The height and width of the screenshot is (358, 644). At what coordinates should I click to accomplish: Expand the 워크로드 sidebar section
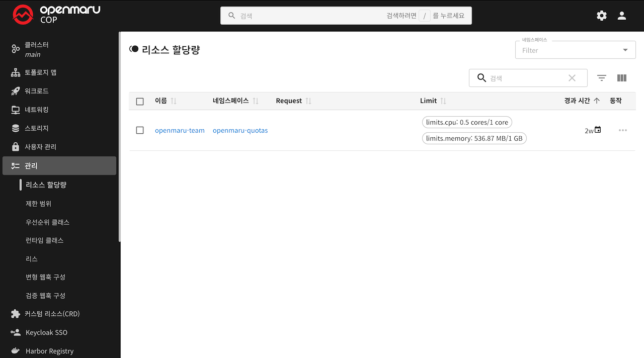[x=37, y=91]
